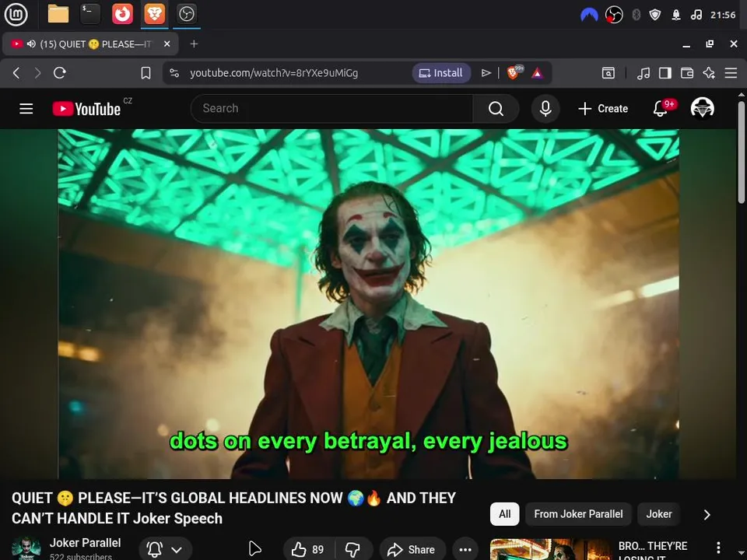Show next filter chips with the right arrow

(707, 514)
